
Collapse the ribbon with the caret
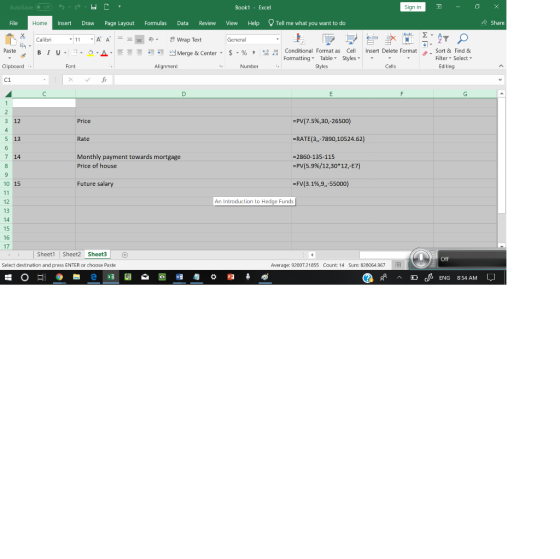pyautogui.click(x=501, y=66)
